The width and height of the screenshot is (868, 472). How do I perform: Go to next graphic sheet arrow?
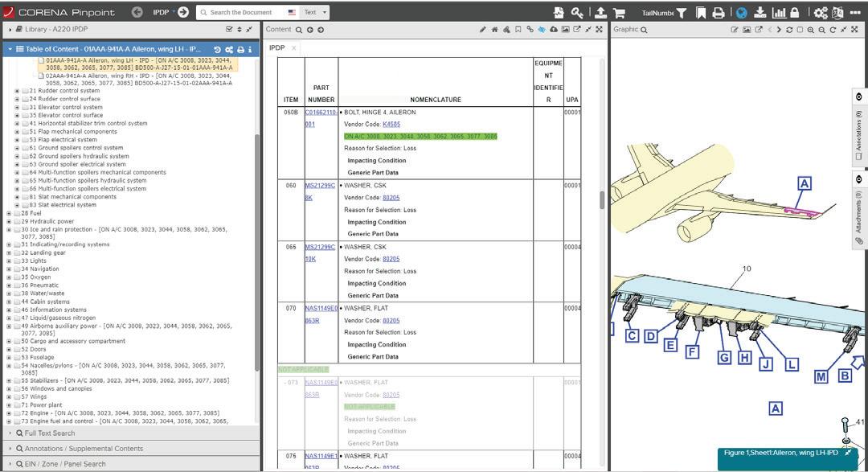[x=779, y=30]
